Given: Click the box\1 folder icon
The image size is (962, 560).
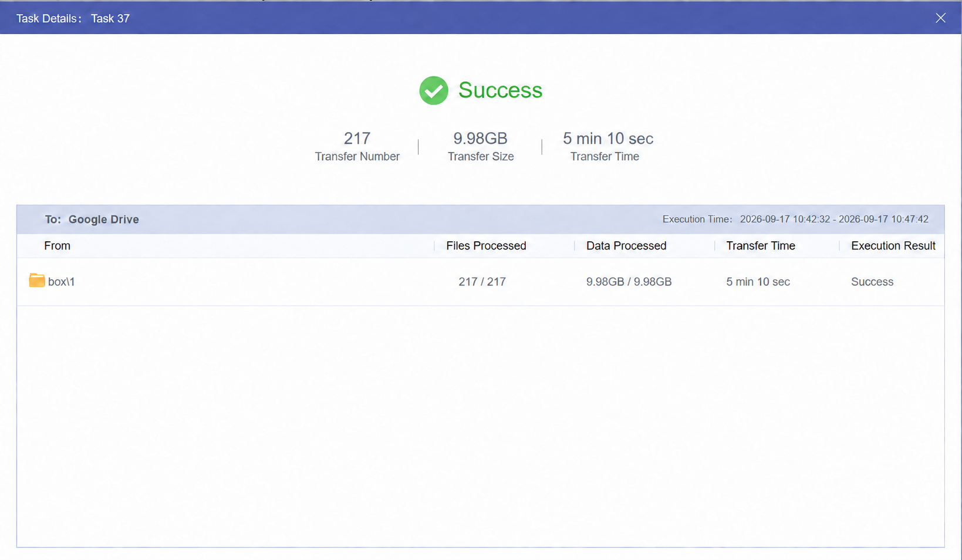Looking at the screenshot, I should (x=37, y=281).
